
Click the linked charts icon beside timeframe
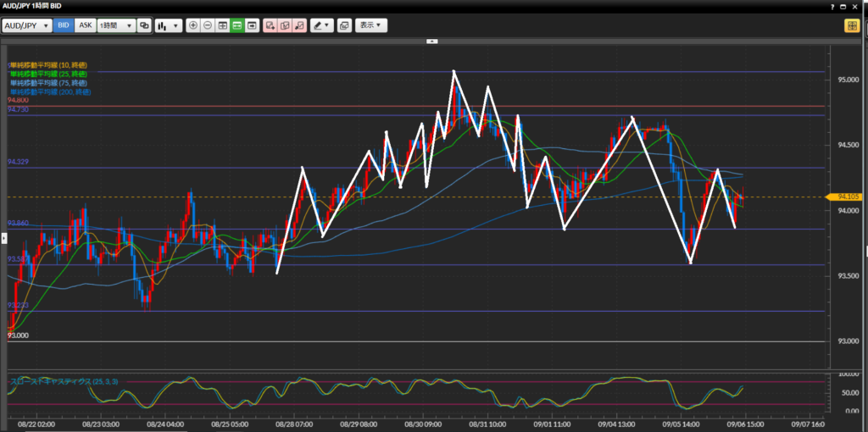coord(144,25)
